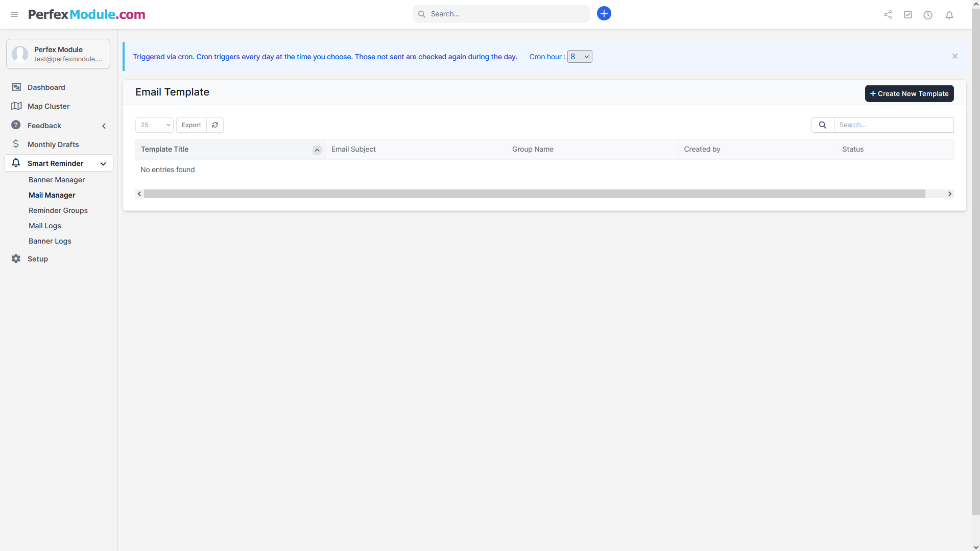Open the share icon in header

(888, 15)
